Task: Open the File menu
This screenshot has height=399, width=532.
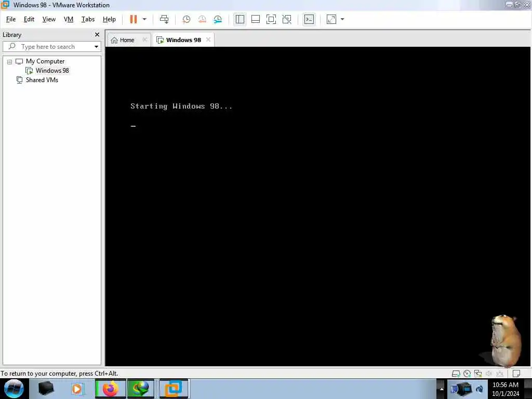Action: point(11,19)
